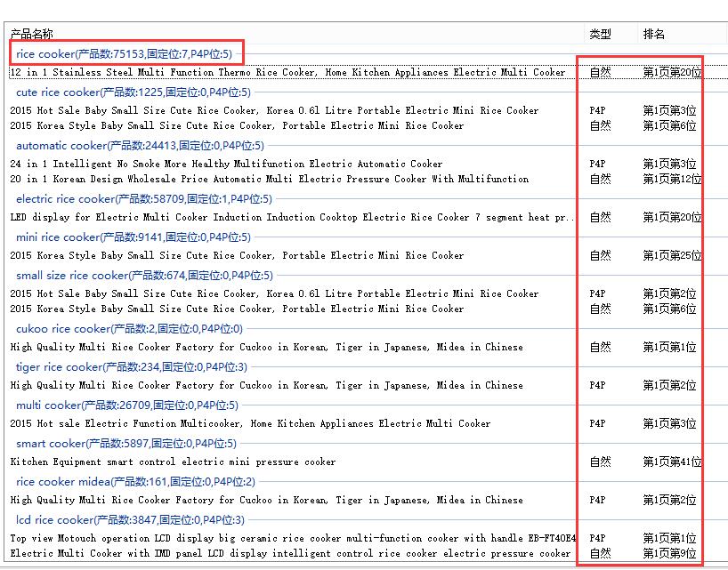Select the 'rice cooker midea' group header

point(135,482)
